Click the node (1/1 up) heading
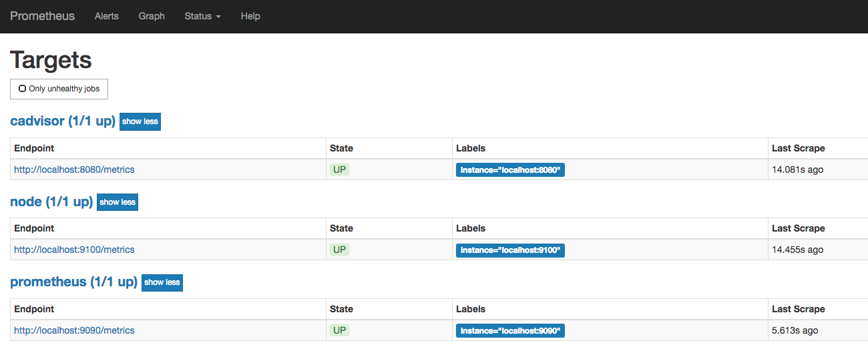The image size is (868, 355). (51, 202)
